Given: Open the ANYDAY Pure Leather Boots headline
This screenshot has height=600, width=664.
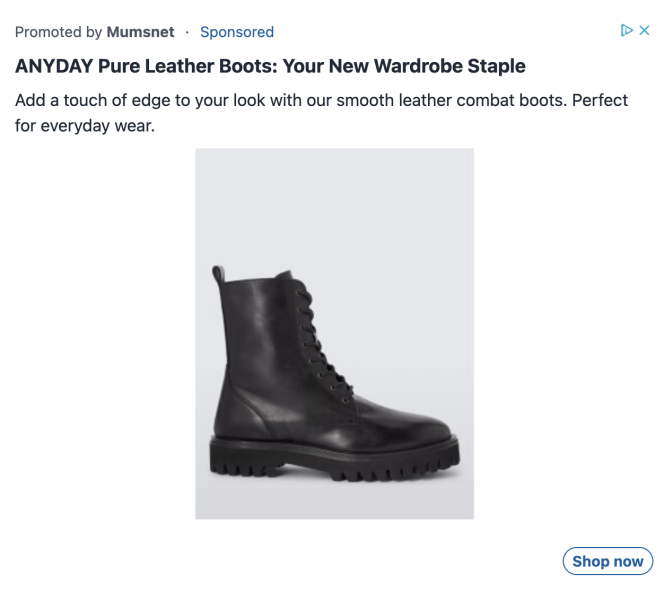Looking at the screenshot, I should 270,67.
